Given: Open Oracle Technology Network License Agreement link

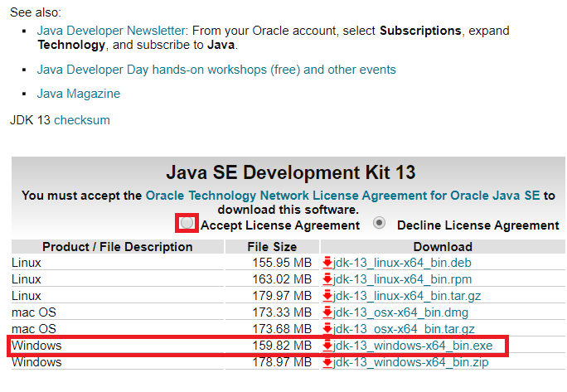Looking at the screenshot, I should 342,196.
